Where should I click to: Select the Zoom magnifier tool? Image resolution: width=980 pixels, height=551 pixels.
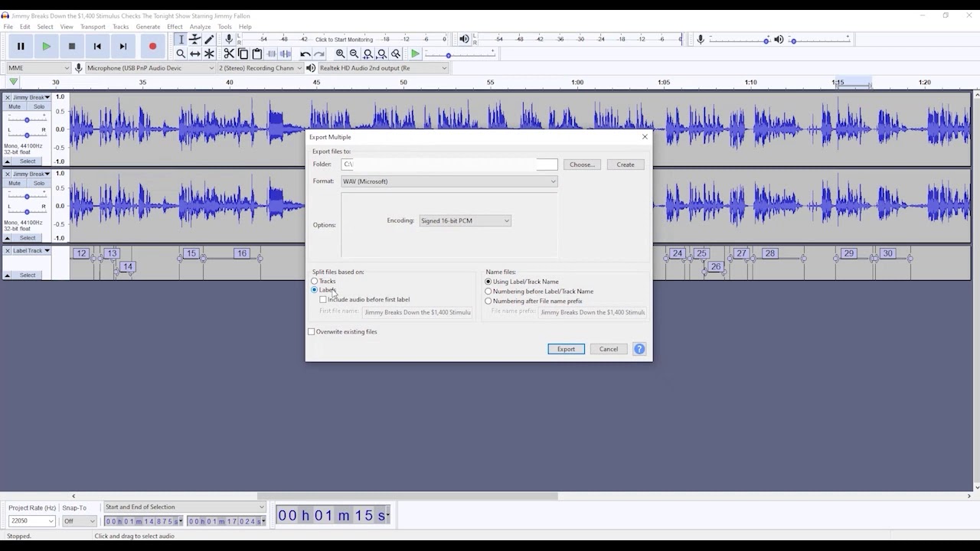(181, 54)
